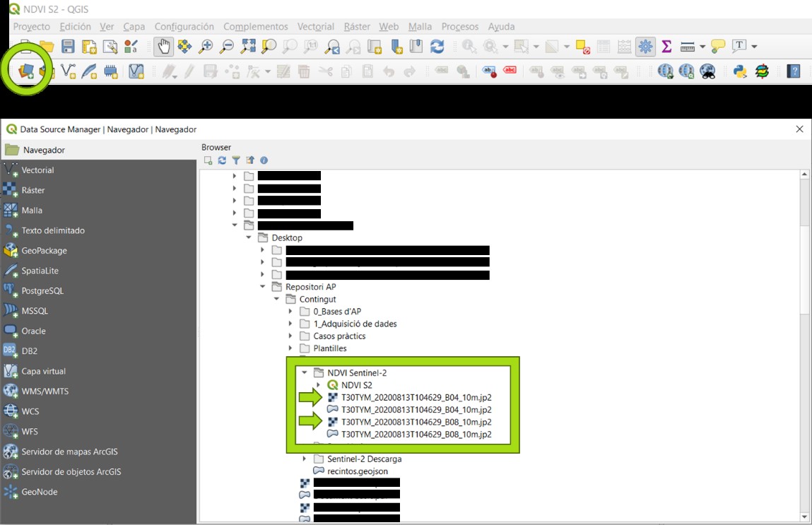Click the New Temporary Scratch Layer icon
This screenshot has height=525, width=812.
(x=110, y=71)
